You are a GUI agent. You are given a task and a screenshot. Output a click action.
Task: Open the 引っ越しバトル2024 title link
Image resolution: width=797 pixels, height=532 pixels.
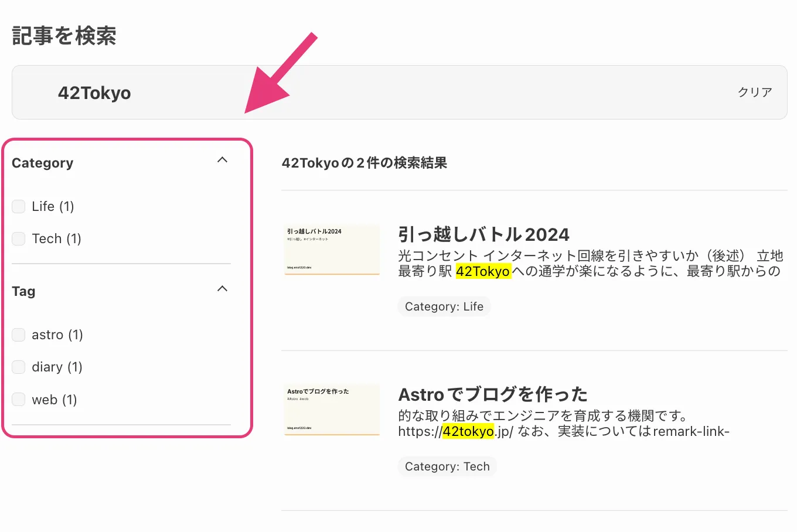483,234
